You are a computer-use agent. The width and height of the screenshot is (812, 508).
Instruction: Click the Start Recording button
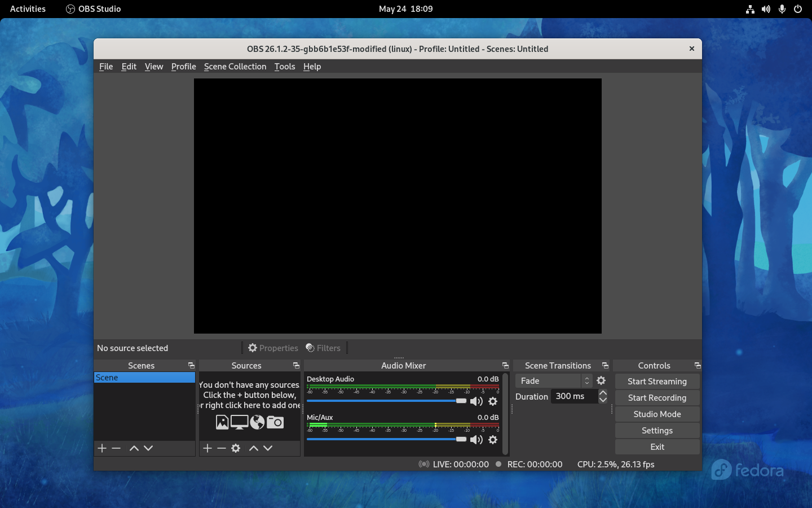(x=657, y=397)
